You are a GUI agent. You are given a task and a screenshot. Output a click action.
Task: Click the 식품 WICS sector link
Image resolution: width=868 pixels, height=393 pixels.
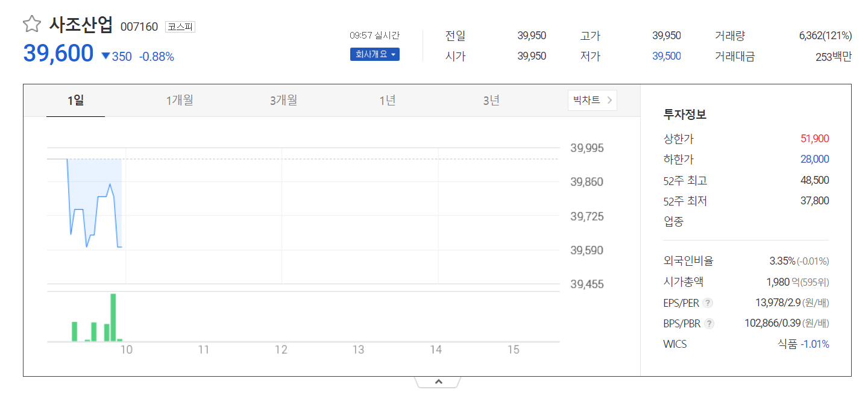click(x=787, y=344)
